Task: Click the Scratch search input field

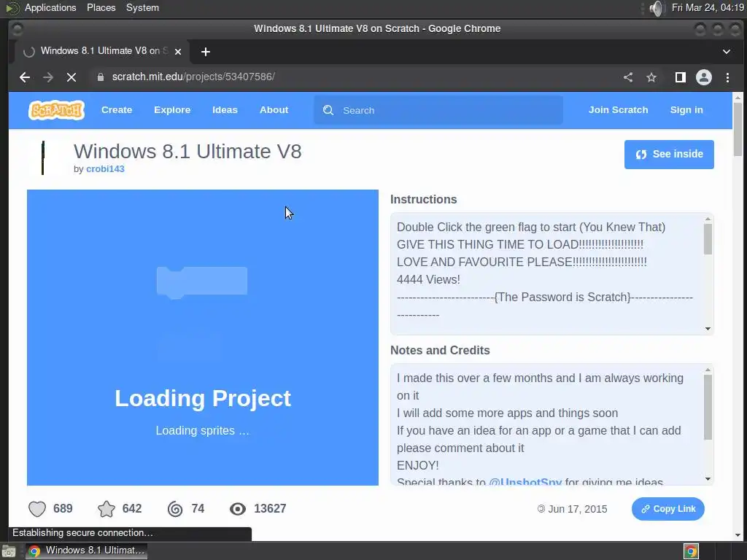Action: pos(438,111)
